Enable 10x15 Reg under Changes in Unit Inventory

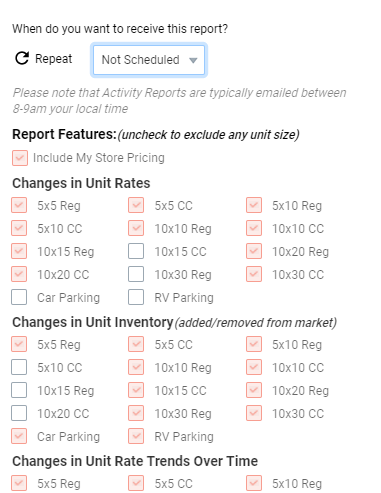[19, 390]
